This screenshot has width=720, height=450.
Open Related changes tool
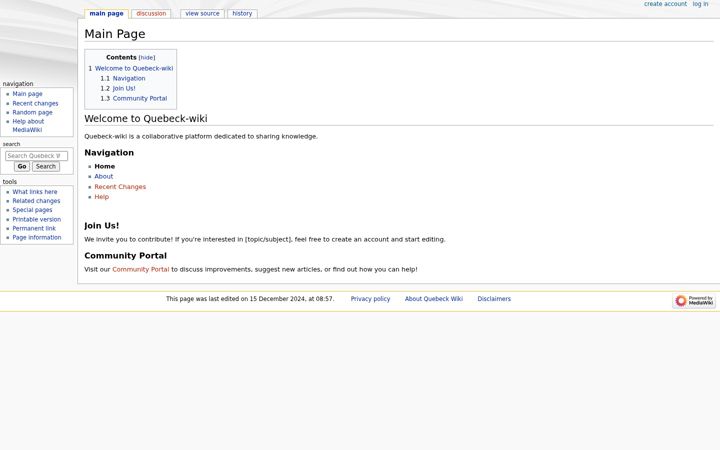[x=36, y=201]
